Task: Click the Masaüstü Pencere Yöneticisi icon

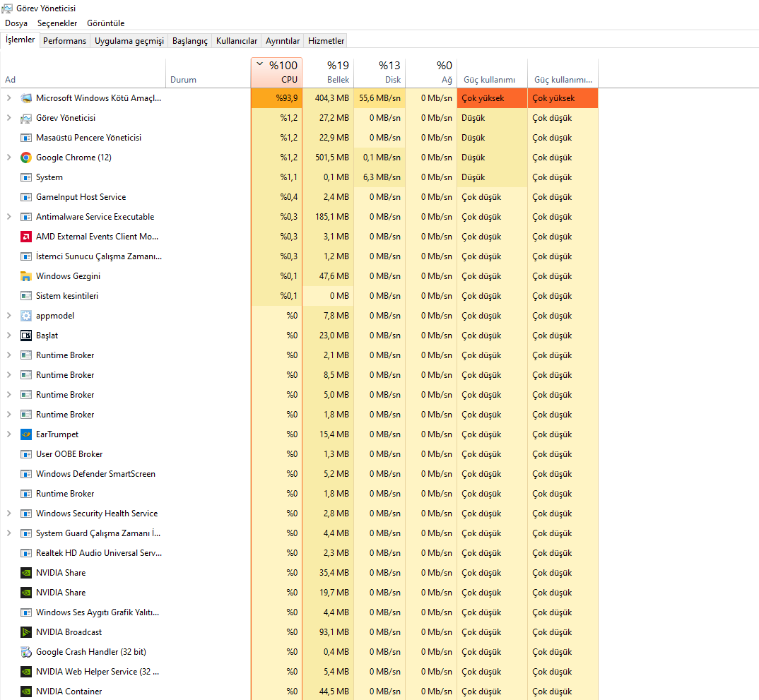Action: (26, 138)
